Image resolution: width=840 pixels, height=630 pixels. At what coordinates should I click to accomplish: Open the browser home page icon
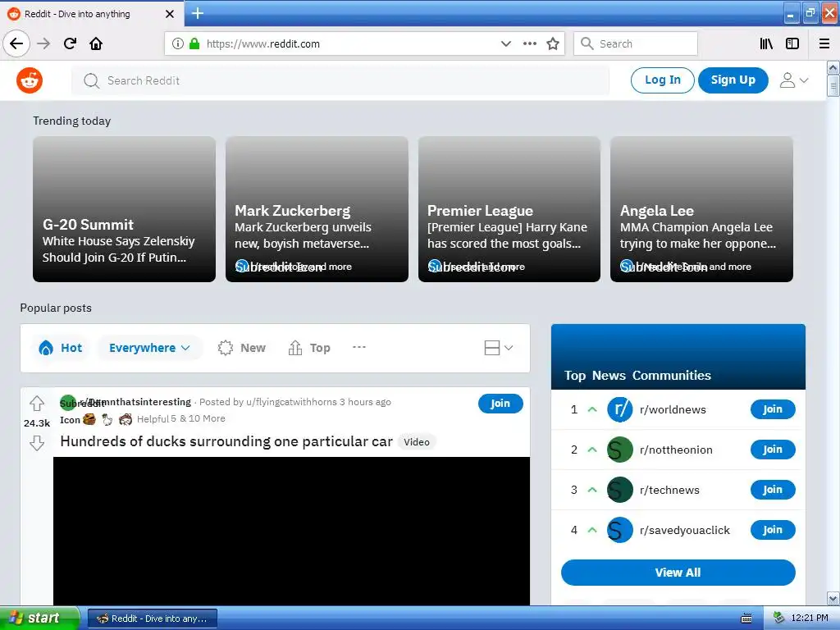tap(96, 43)
